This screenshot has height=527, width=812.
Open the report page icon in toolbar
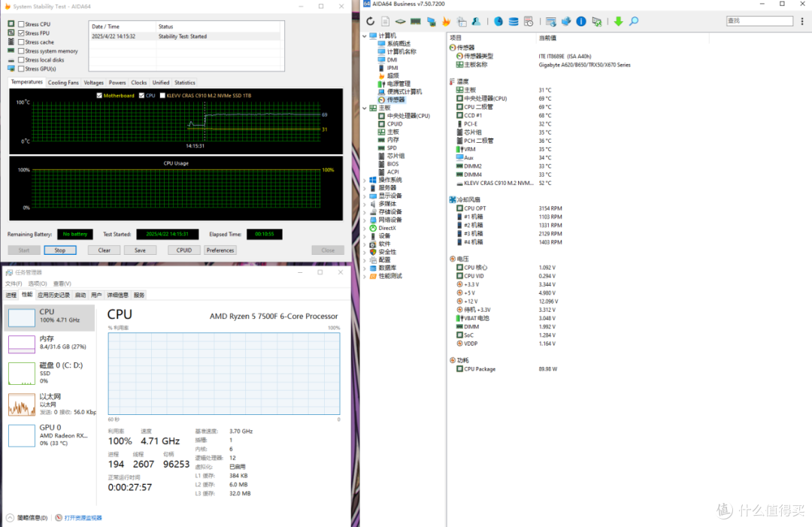coord(385,21)
